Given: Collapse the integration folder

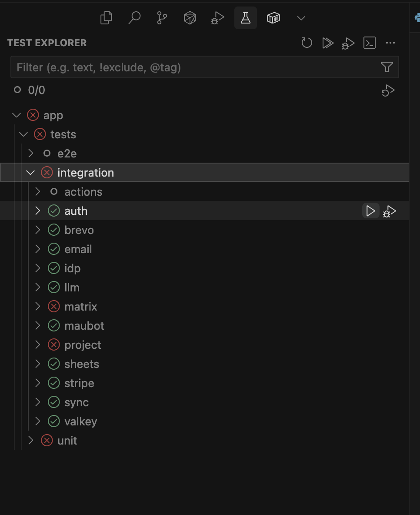Looking at the screenshot, I should pyautogui.click(x=30, y=173).
